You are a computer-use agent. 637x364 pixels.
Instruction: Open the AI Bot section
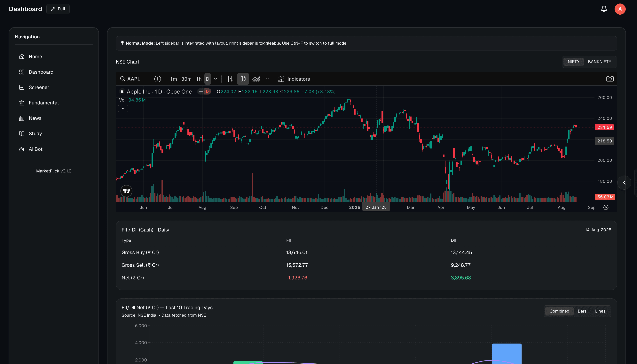pos(35,149)
